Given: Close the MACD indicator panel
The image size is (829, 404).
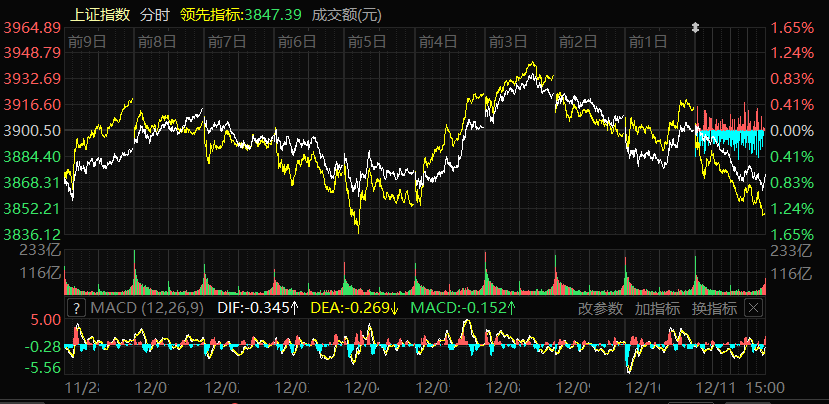Looking at the screenshot, I should 753,308.
